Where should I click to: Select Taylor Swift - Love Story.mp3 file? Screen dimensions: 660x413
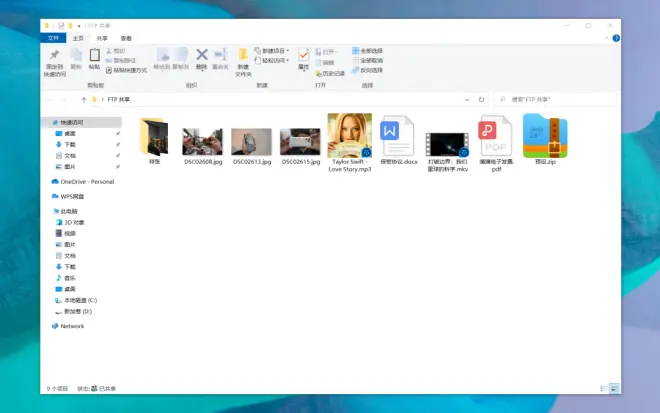(x=350, y=143)
